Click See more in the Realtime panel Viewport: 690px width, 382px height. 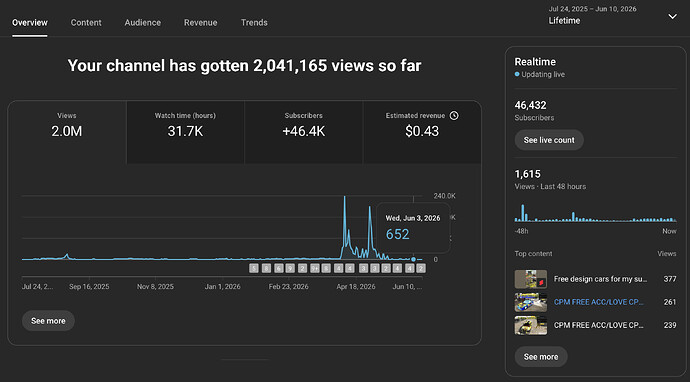pyautogui.click(x=541, y=357)
